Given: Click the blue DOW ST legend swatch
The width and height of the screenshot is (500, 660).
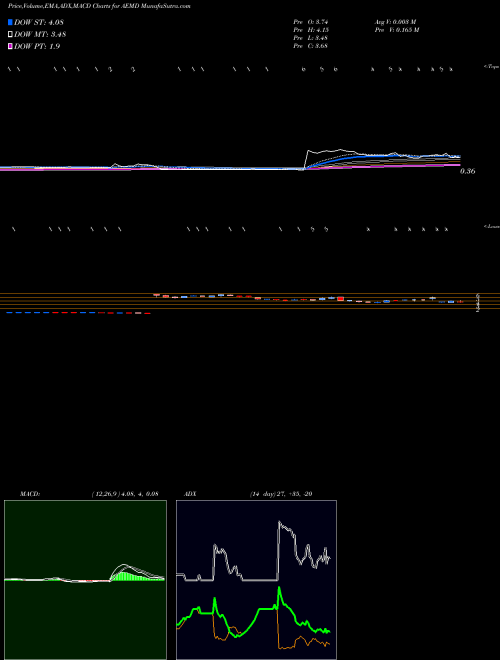Looking at the screenshot, I should pos(10,22).
